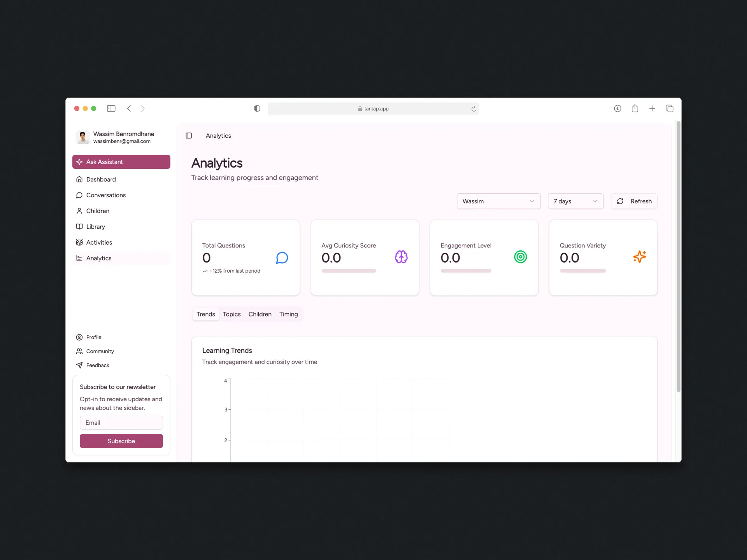Open the downloads chevron in the browser toolbar
747x560 pixels.
click(617, 108)
